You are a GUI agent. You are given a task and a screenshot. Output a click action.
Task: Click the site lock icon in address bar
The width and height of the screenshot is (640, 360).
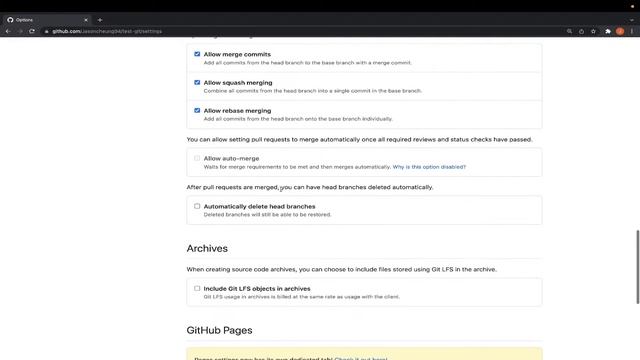tap(47, 31)
